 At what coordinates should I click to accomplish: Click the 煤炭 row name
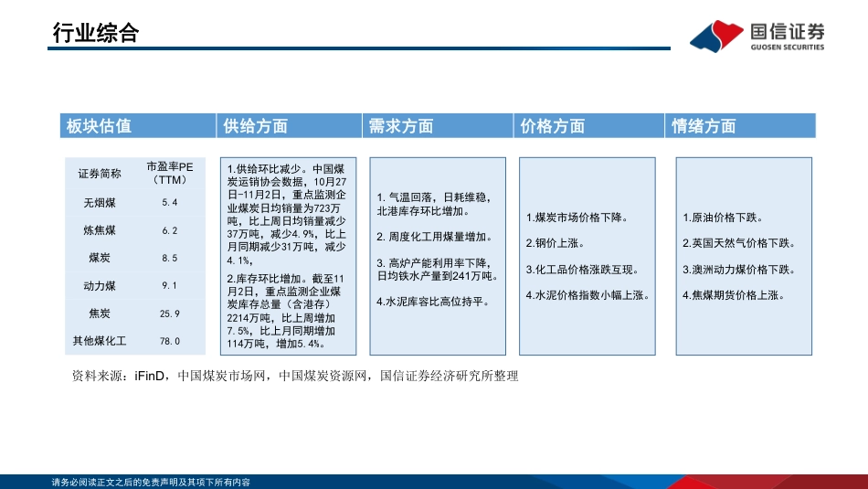[100, 258]
